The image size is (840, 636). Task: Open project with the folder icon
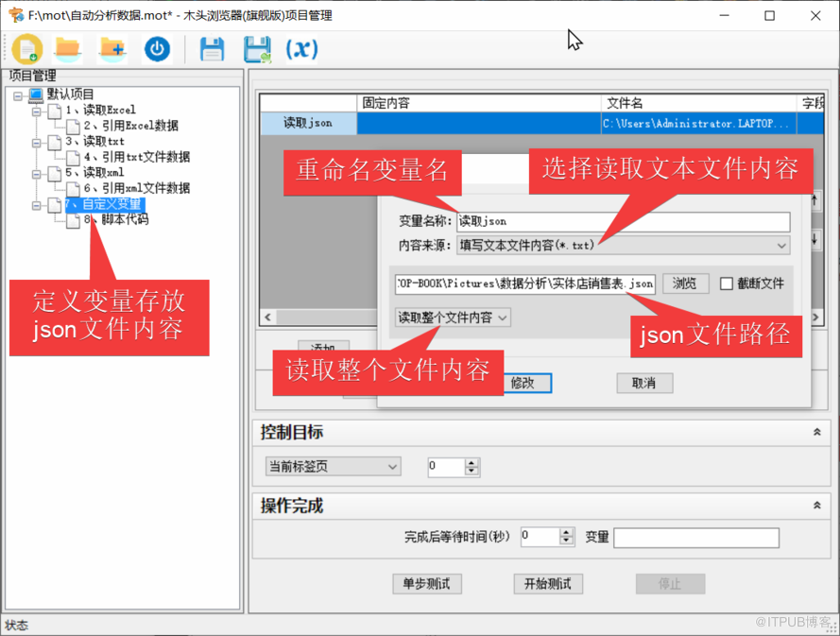67,49
